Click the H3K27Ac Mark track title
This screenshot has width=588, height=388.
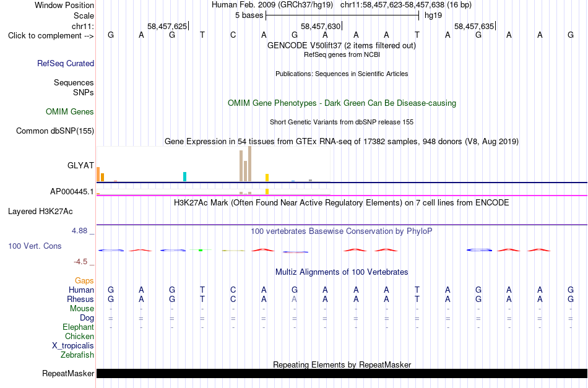pyautogui.click(x=342, y=203)
